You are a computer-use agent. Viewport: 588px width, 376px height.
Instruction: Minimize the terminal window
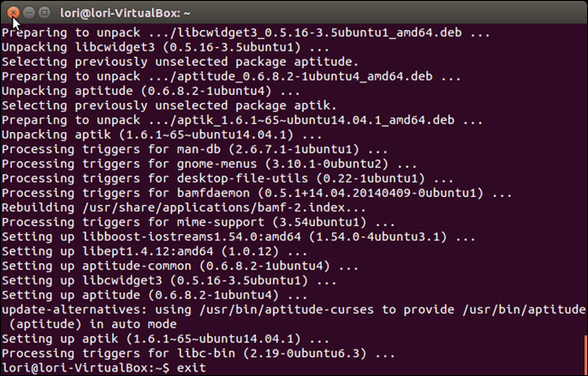coord(29,13)
